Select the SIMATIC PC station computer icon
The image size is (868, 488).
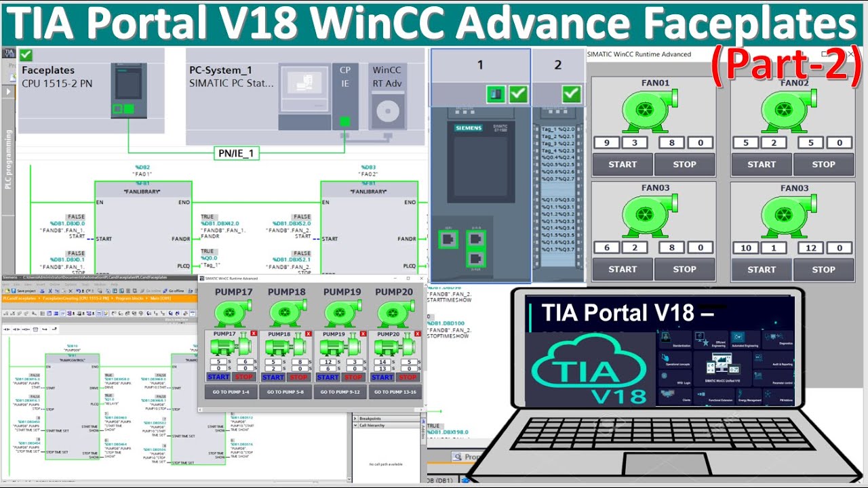304,97
